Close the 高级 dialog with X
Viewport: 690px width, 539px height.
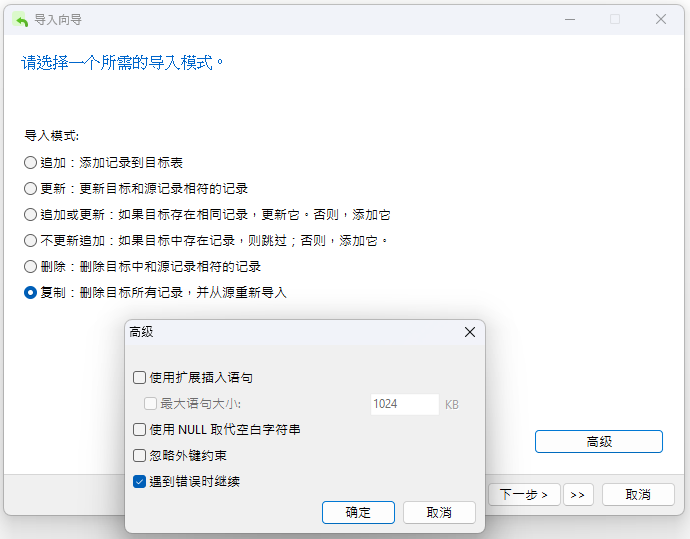click(470, 332)
